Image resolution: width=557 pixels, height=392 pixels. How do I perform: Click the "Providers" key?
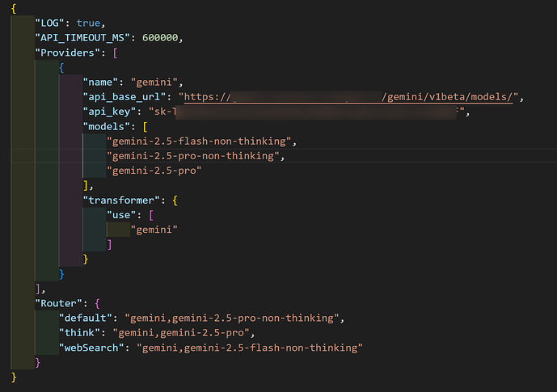(67, 53)
